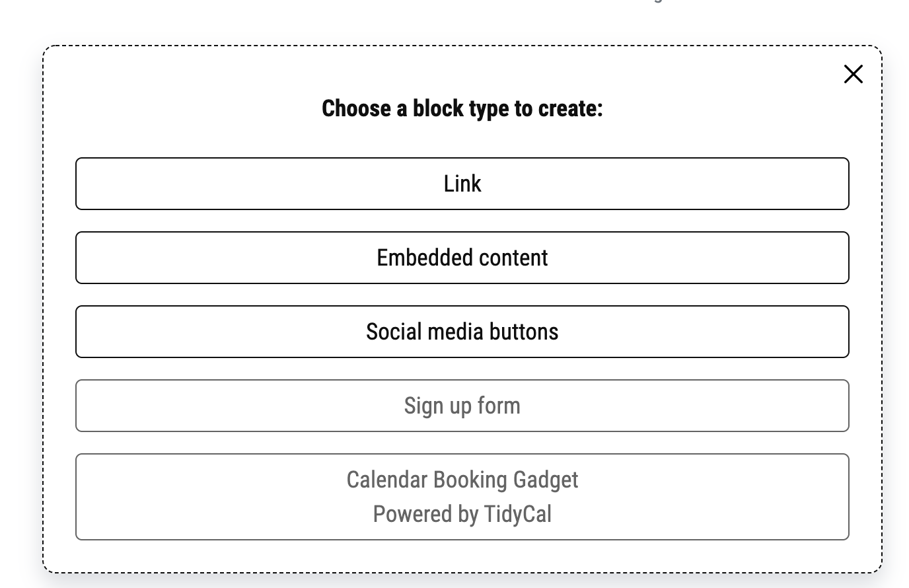Dismiss the Choose a block type popup
Viewport: 909px width, 588px height.
[854, 74]
